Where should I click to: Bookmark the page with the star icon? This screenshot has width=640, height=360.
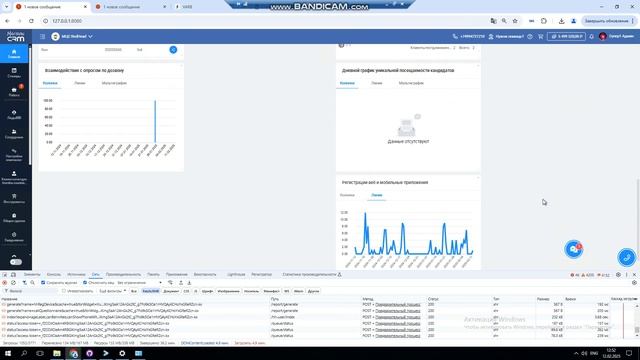click(x=515, y=21)
